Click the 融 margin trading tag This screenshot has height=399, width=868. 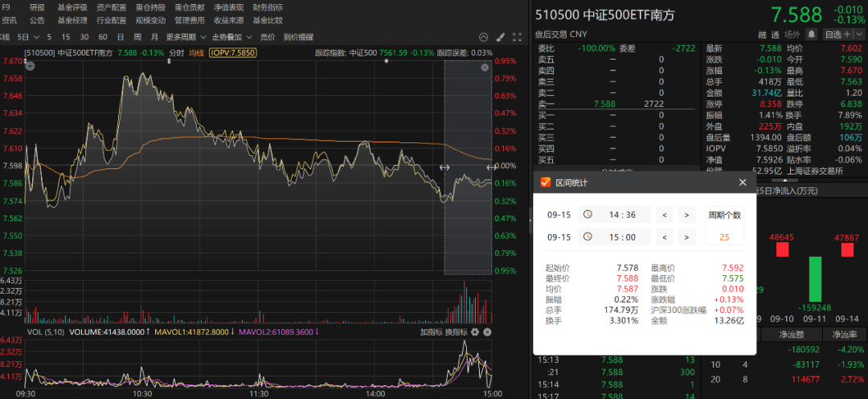click(x=762, y=35)
